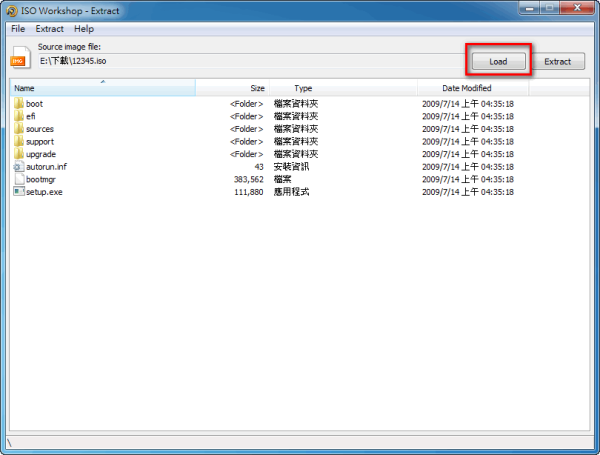Select the bootmgr file name
This screenshot has height=455, width=600.
tap(41, 179)
